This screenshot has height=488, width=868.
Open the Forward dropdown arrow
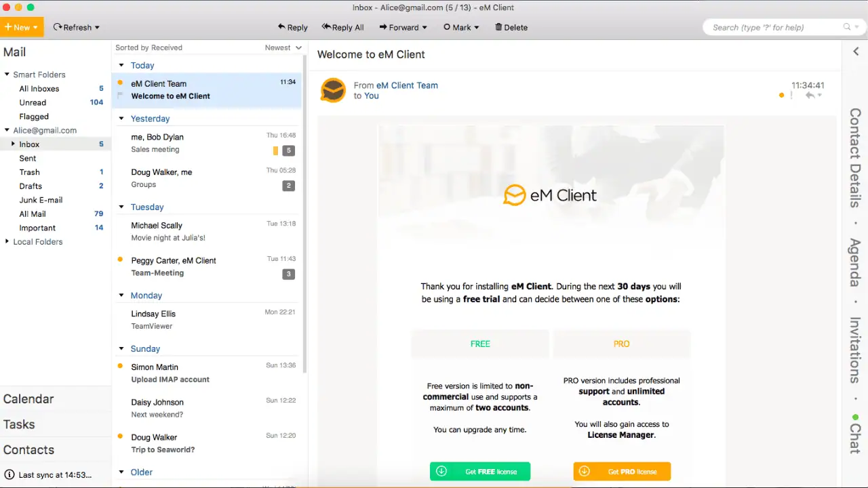coord(425,28)
